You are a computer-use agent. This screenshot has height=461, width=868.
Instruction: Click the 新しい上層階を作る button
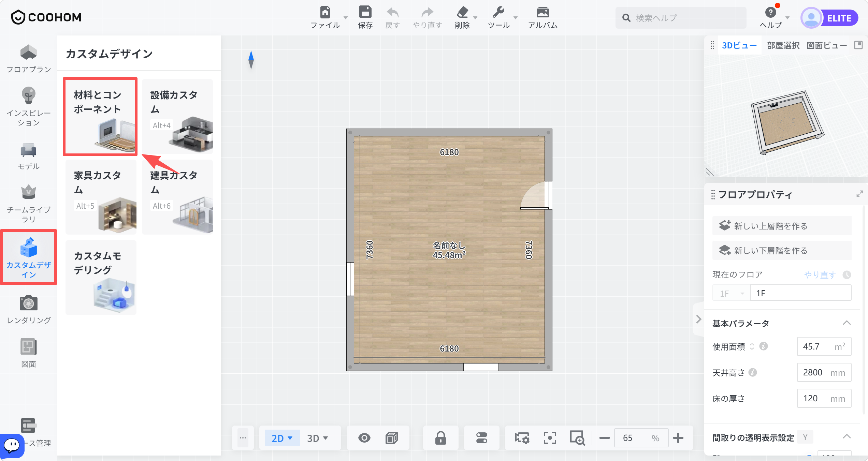point(782,226)
